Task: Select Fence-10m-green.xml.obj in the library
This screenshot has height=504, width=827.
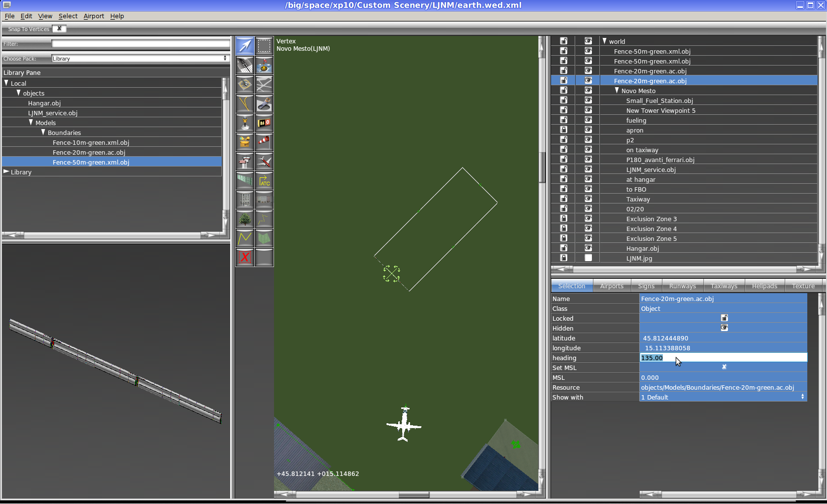Action: click(91, 142)
